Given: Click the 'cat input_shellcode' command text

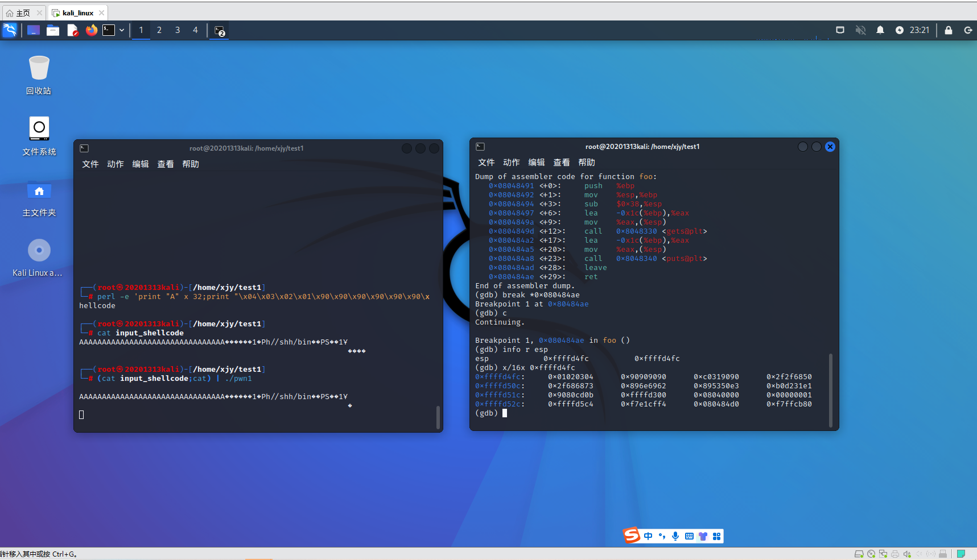Looking at the screenshot, I should click(141, 333).
